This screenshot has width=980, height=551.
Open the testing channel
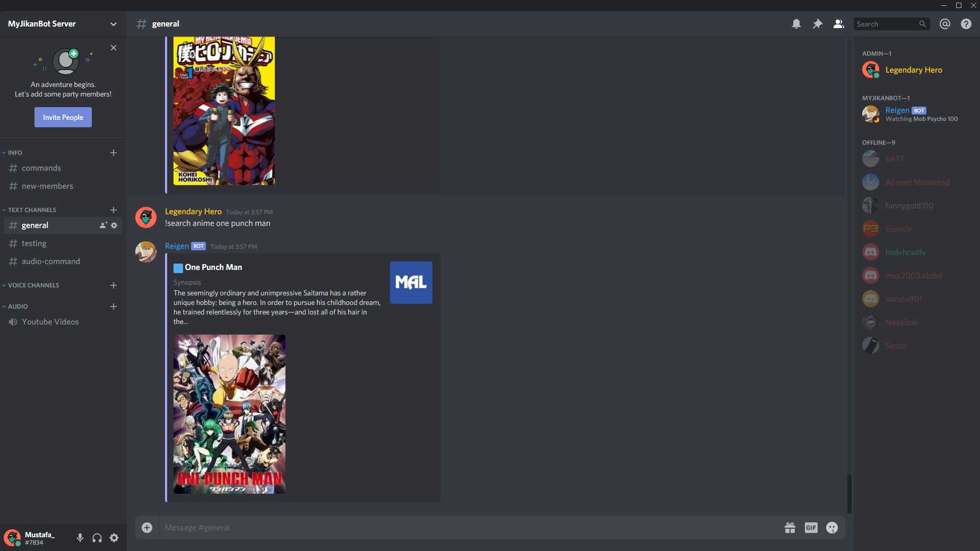click(x=63, y=243)
